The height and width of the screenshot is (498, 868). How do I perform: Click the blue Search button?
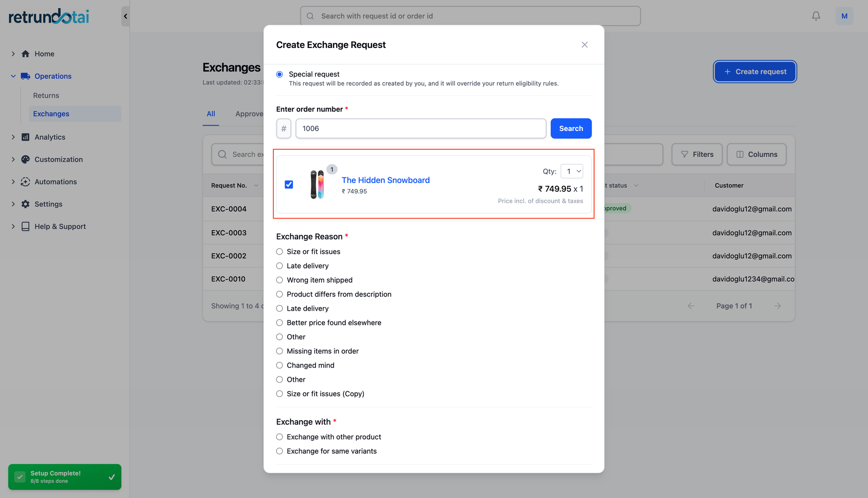571,129
